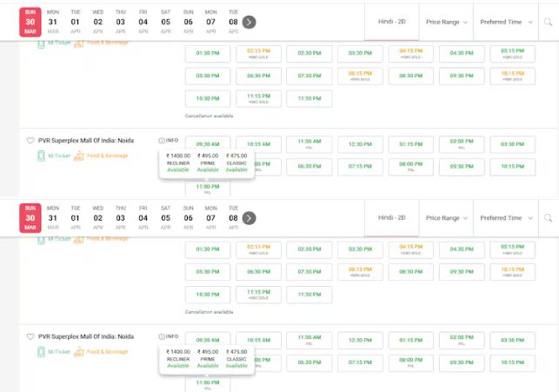This screenshot has width=559, height=392.
Task: Select the 11:15 PM HSBC Gold show, lower panel
Action: [258, 295]
